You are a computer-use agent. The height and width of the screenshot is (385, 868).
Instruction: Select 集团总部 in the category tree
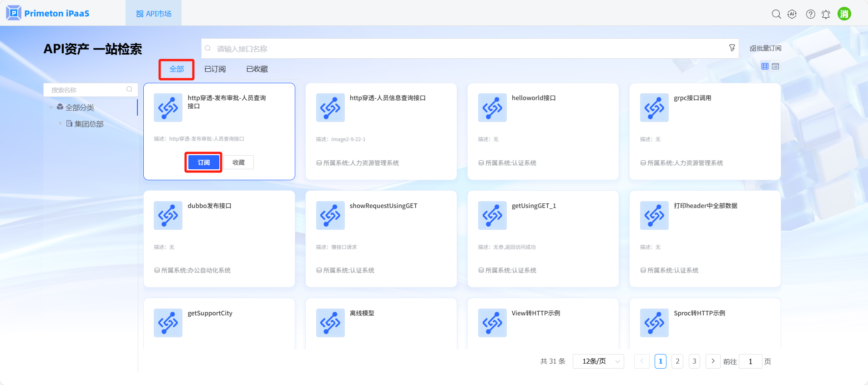tap(89, 124)
